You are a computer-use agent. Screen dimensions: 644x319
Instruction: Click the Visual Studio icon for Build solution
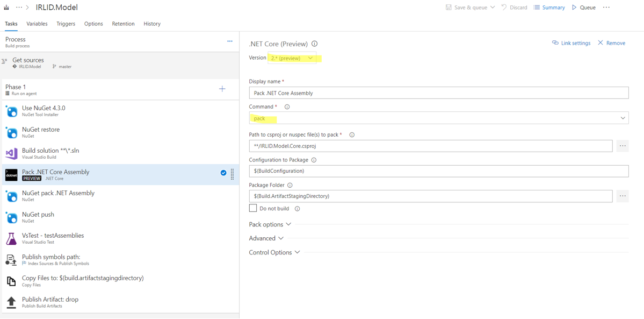[x=11, y=154]
